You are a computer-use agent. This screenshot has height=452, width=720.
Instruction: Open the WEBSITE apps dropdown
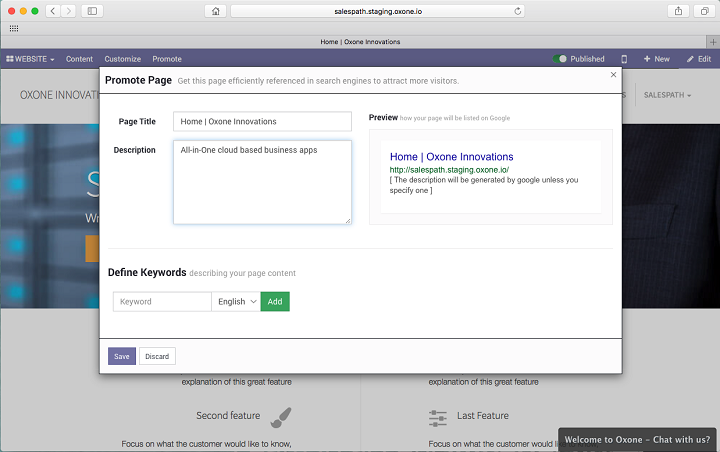pos(30,59)
